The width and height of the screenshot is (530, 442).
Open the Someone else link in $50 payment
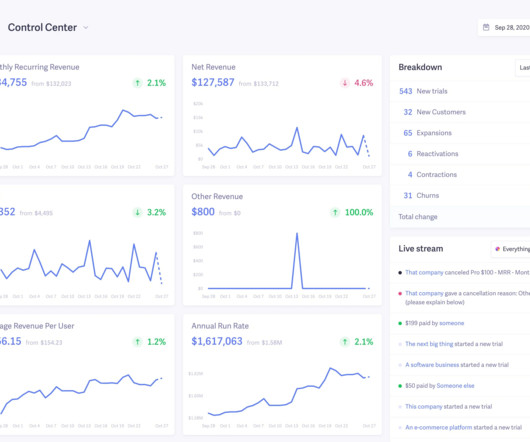(455, 386)
